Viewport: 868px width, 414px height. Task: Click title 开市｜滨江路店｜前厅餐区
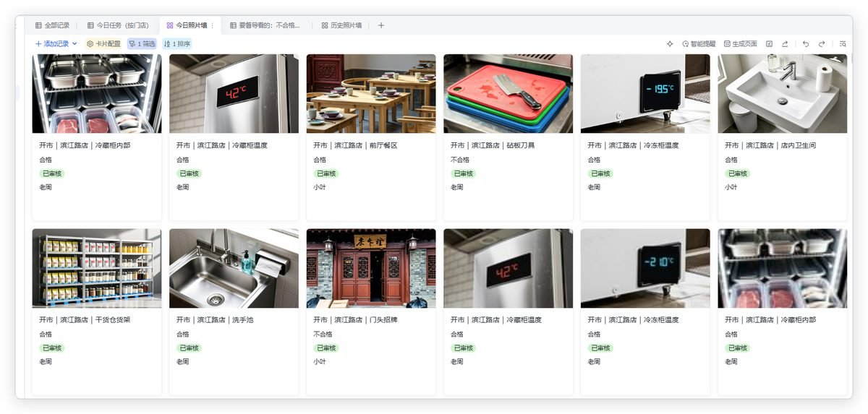click(x=355, y=145)
